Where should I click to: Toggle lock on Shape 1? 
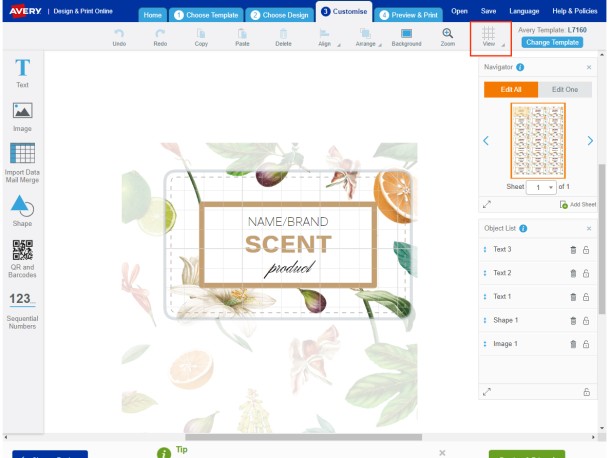pyautogui.click(x=586, y=321)
